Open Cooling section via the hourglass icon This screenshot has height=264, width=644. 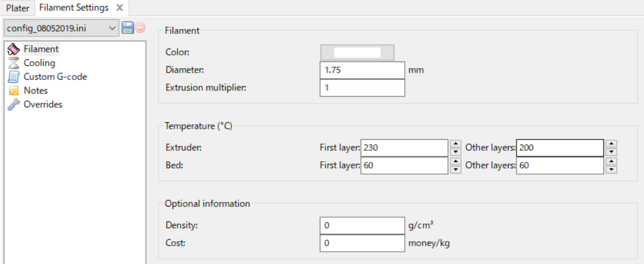point(14,63)
